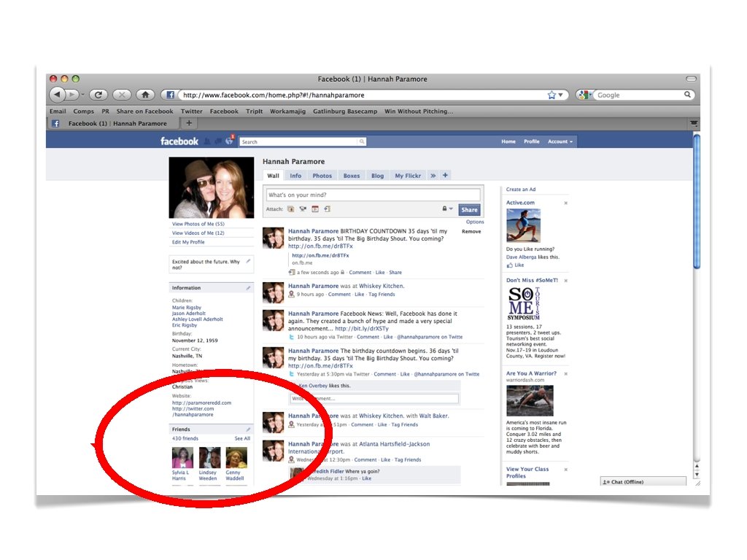Open the Chat (Offline) bar
The width and height of the screenshot is (747, 560).
click(643, 481)
